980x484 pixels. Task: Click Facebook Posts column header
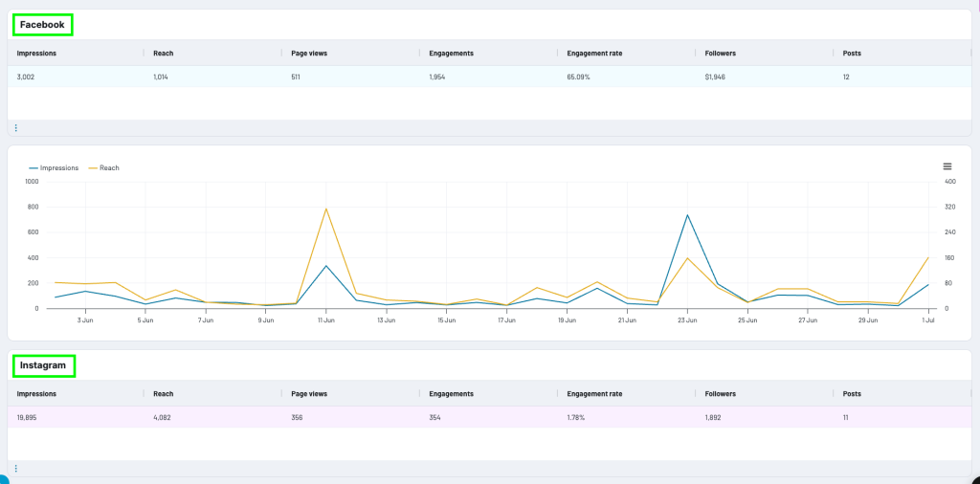(x=852, y=54)
